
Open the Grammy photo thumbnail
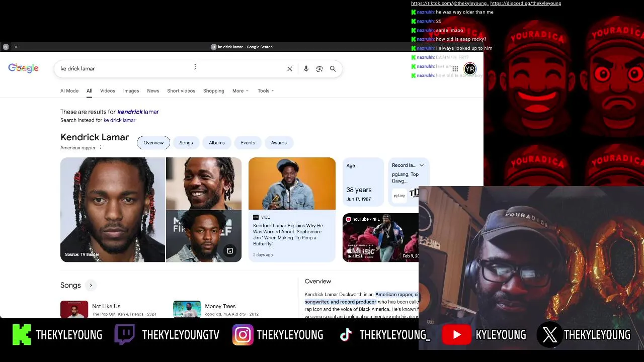click(292, 184)
